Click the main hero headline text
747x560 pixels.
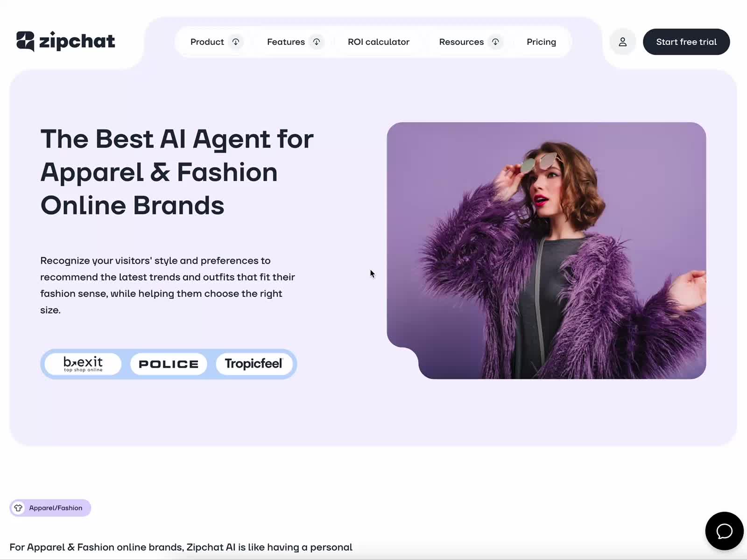click(x=177, y=172)
